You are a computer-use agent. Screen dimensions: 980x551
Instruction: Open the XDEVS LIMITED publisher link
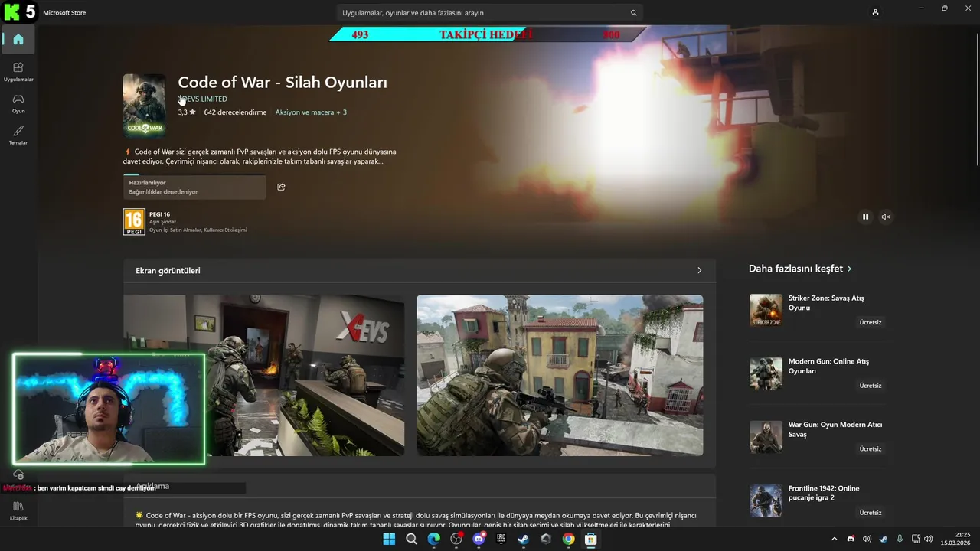203,99
